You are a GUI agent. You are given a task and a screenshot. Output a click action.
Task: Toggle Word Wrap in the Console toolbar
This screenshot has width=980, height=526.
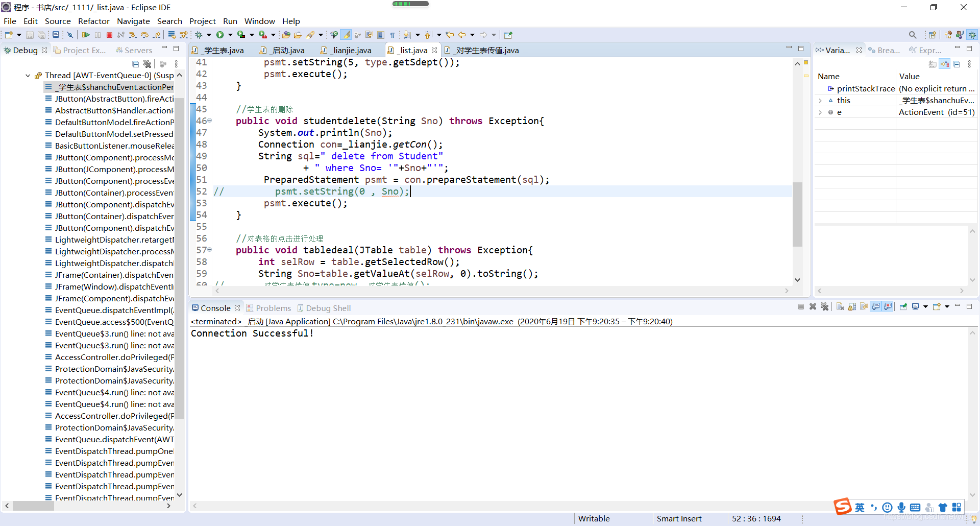pyautogui.click(x=864, y=306)
